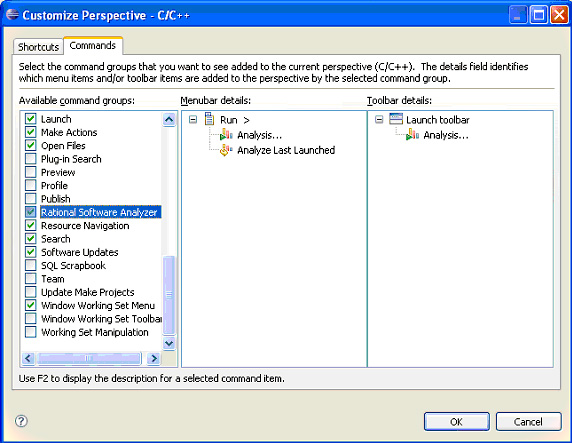The width and height of the screenshot is (572, 443).
Task: Enable the Plug-in Search checkbox
Action: pos(31,159)
